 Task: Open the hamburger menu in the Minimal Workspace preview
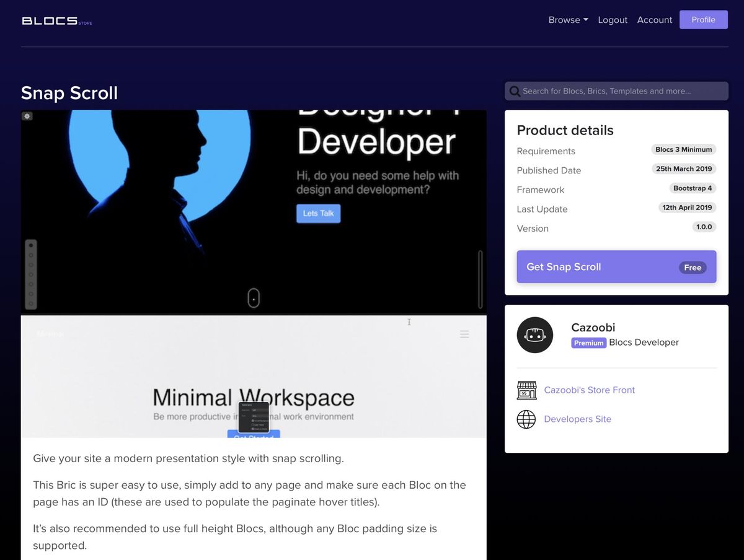click(x=464, y=334)
